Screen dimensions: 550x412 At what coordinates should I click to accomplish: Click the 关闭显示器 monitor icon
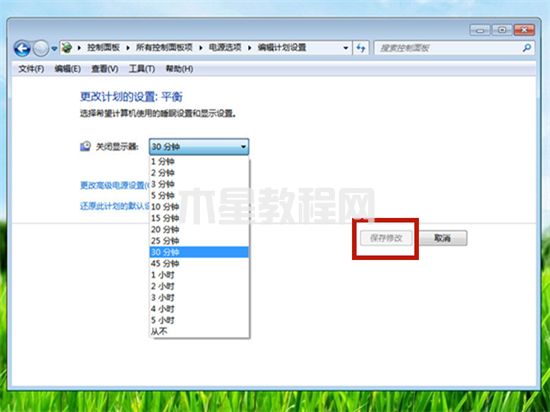tap(85, 146)
